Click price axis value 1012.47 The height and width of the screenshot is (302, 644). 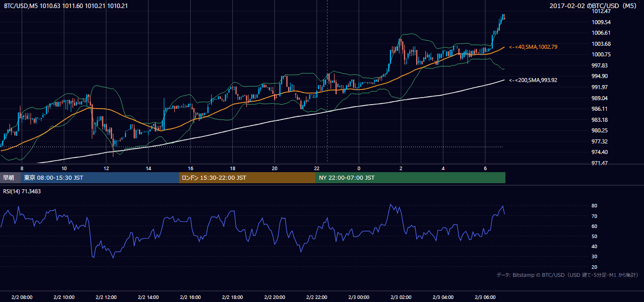[x=601, y=11]
